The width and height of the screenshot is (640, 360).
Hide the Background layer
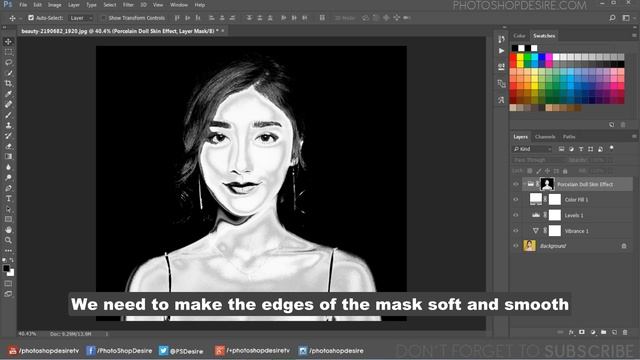pyautogui.click(x=516, y=246)
